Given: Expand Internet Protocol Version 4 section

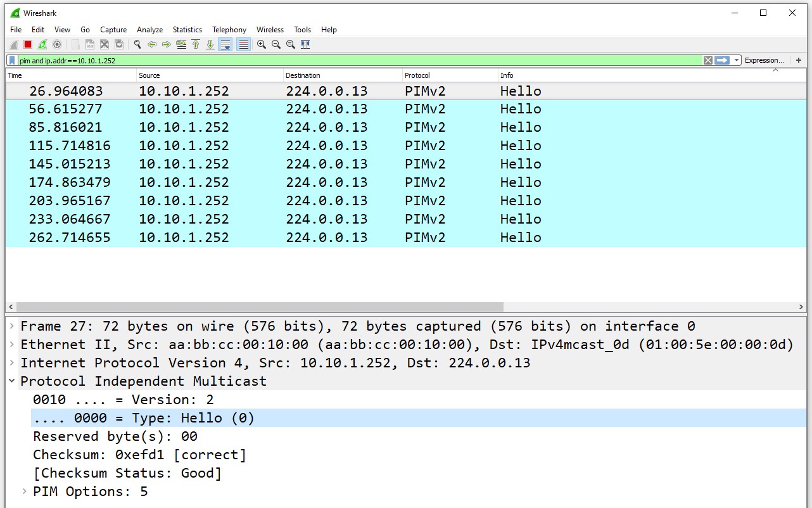Looking at the screenshot, I should click(12, 363).
